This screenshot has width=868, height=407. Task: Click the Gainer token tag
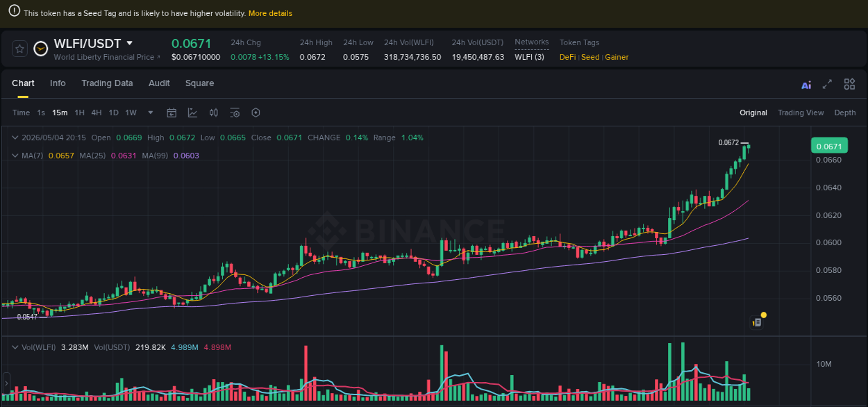617,57
